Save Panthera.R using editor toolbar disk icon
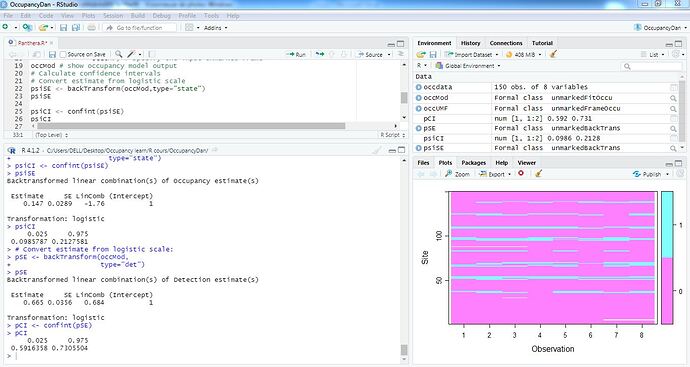The width and height of the screenshot is (690, 367). point(52,54)
